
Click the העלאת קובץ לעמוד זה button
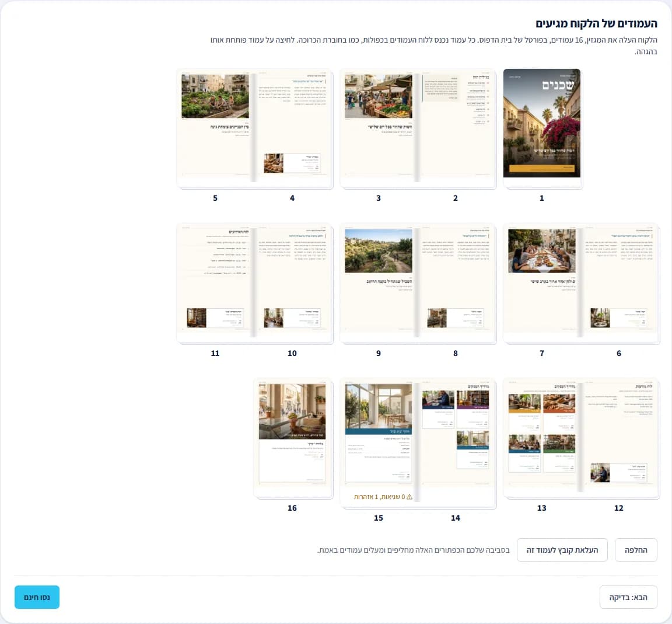[562, 550]
